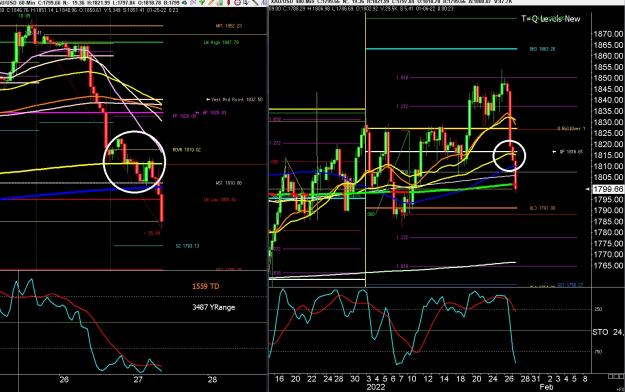Viewport: 625px width, 392px height.
Task: Click the 1775.00 price axis label
Action: pyautogui.click(x=608, y=244)
